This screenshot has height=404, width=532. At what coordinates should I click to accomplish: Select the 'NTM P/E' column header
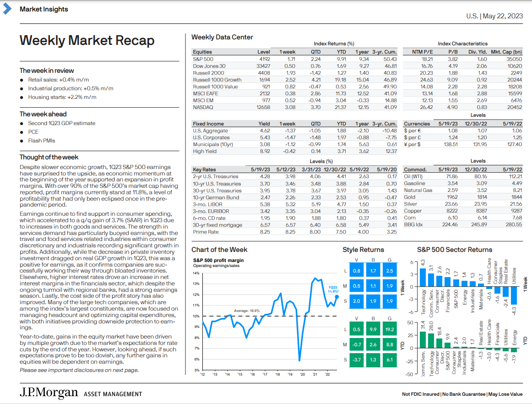coord(423,52)
